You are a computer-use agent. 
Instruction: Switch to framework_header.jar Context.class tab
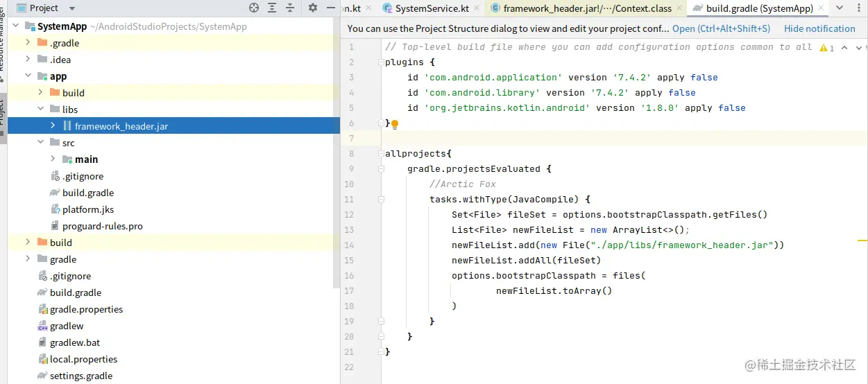587,8
